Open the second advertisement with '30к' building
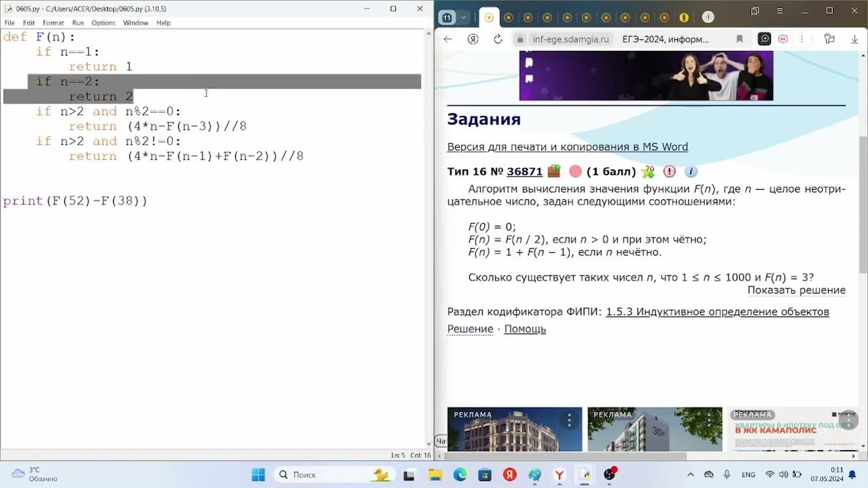Screen dimensions: 868x488 pos(655,429)
